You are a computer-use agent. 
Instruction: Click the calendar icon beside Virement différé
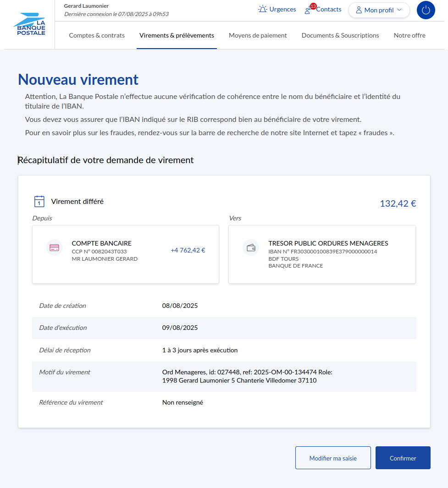click(39, 201)
